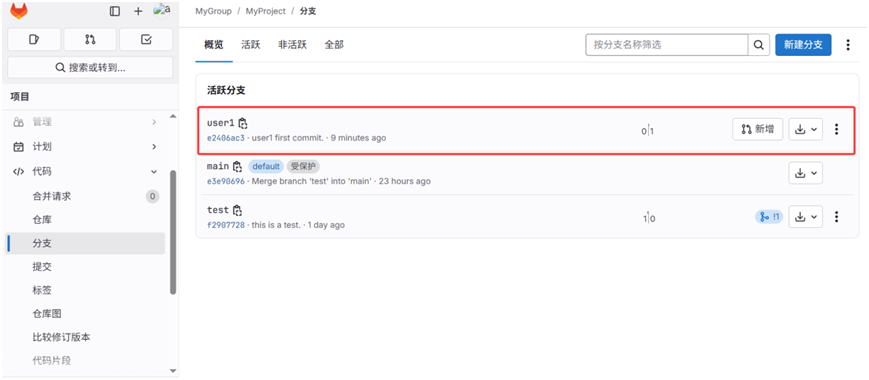Image resolution: width=869 pixels, height=380 pixels.
Task: Open the GitLab logo home link
Action: [19, 11]
